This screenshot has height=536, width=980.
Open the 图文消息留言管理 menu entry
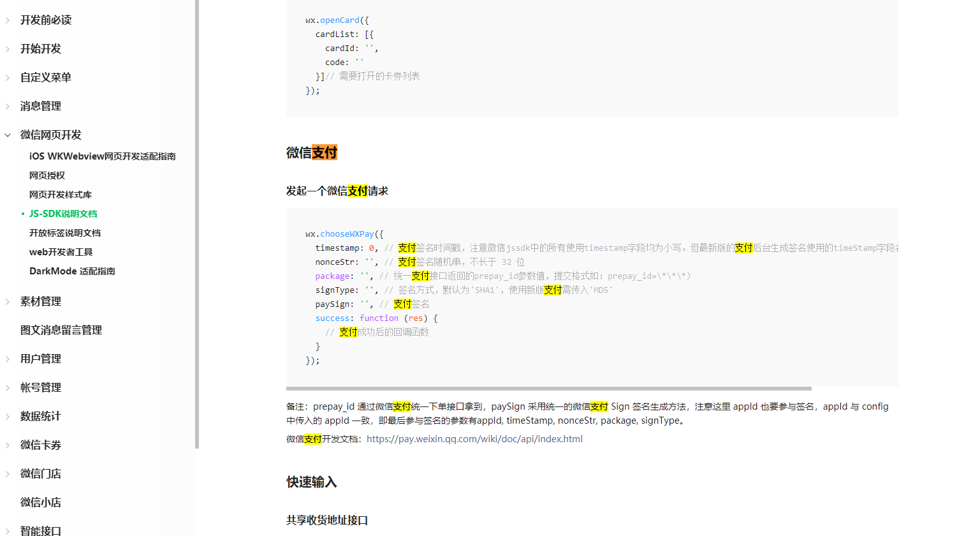tap(61, 330)
